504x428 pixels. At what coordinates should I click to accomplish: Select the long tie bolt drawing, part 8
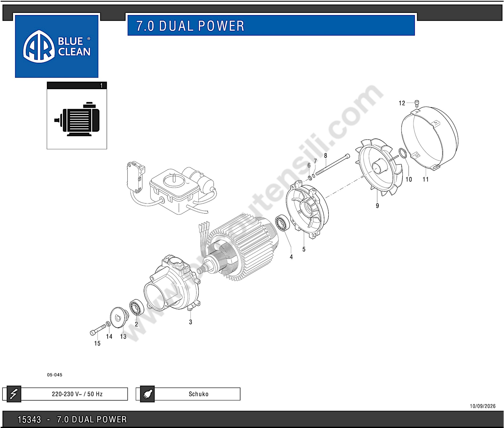[333, 164]
